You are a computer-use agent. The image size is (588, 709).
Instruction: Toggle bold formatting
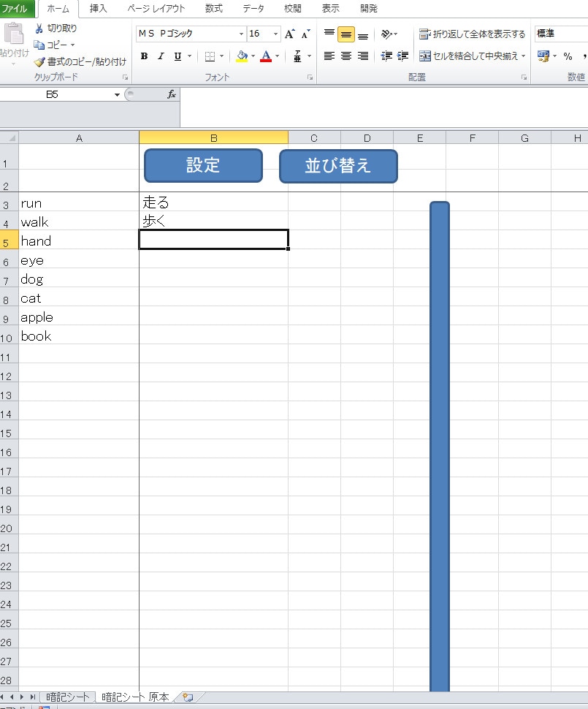pyautogui.click(x=144, y=56)
